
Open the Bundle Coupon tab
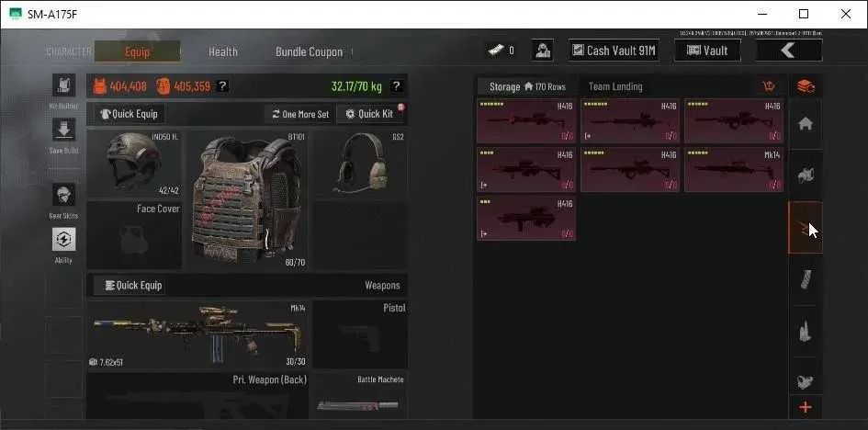[309, 51]
